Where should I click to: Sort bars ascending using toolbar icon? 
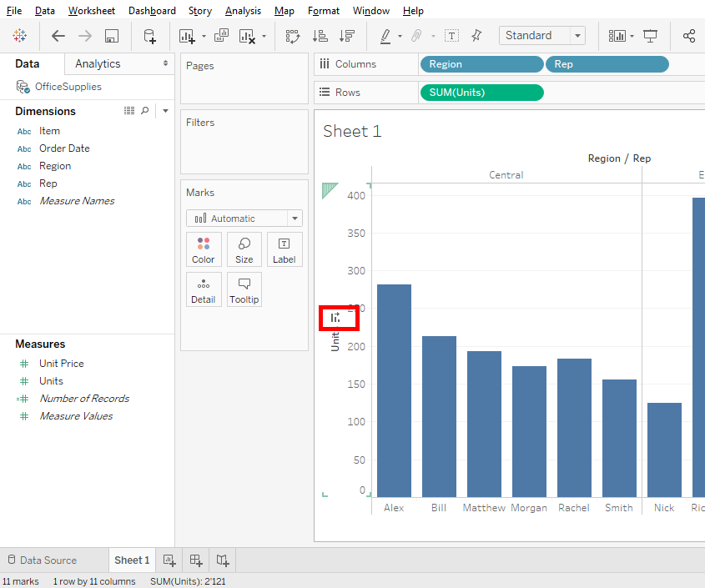[x=320, y=36]
